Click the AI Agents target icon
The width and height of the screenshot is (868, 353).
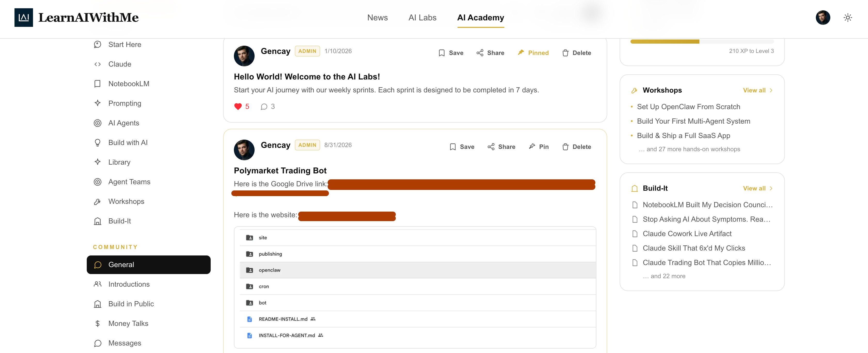(x=97, y=123)
